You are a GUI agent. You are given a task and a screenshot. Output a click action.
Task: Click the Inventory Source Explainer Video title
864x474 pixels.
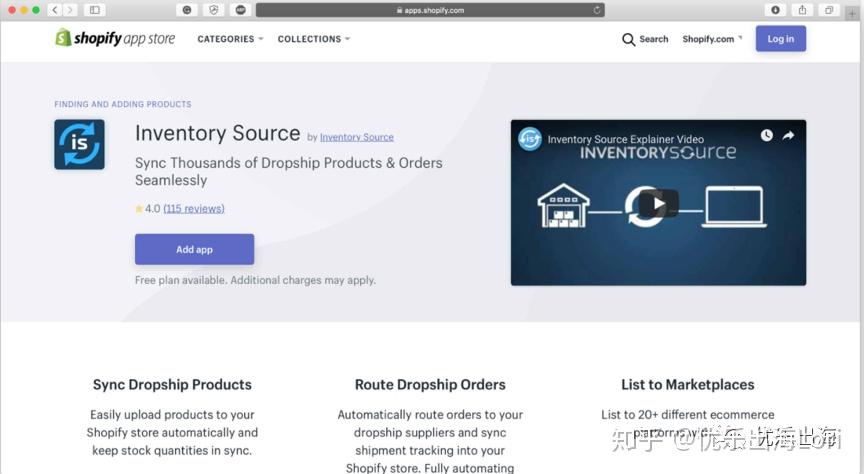(x=625, y=139)
